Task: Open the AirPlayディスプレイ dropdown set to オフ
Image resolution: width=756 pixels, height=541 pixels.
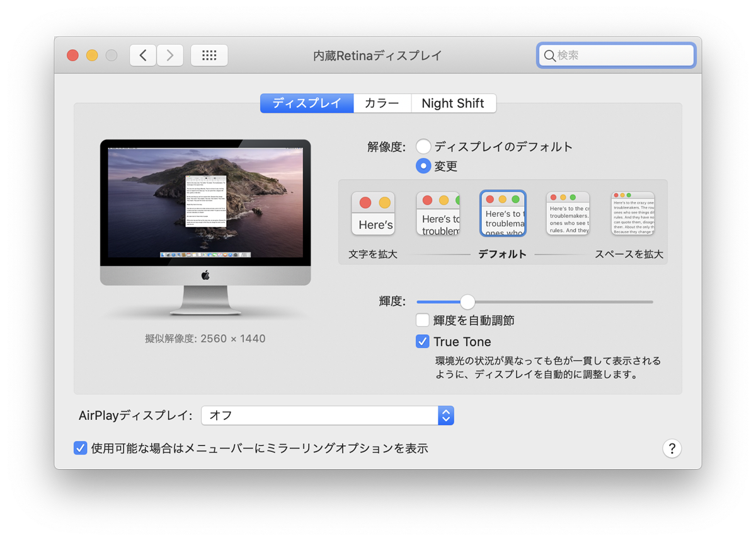Action: click(x=328, y=416)
